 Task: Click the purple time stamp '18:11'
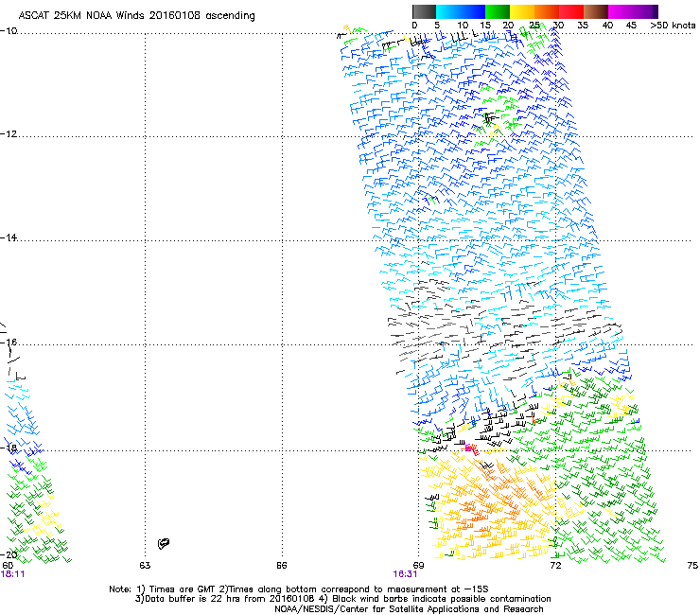coord(12,574)
